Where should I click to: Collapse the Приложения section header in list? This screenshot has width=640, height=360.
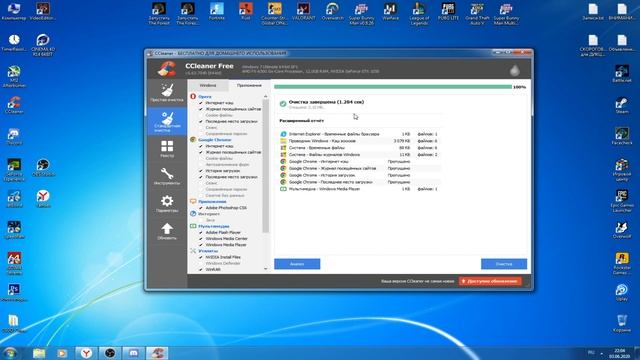click(x=212, y=202)
